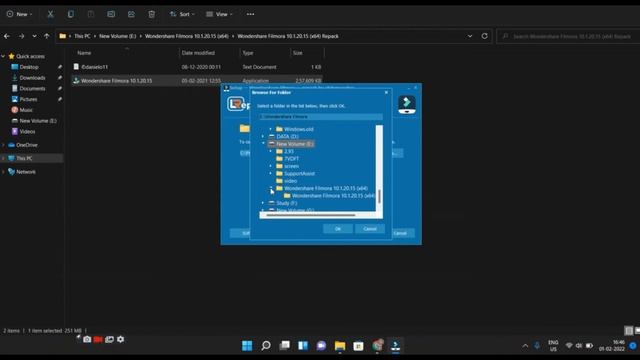Click the screenshot camera icon in recorder bar
640x360 pixels.
[87, 340]
